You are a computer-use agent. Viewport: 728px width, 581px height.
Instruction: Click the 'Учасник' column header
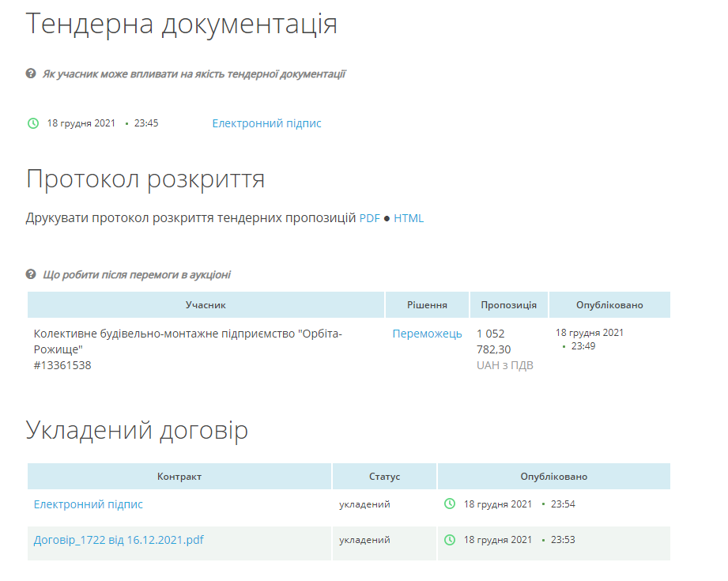point(206,305)
